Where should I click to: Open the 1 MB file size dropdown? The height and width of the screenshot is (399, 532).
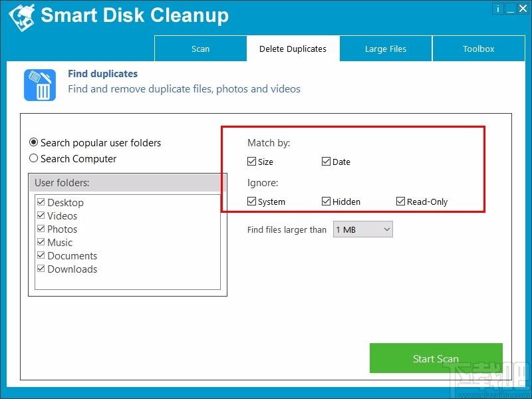(x=362, y=229)
